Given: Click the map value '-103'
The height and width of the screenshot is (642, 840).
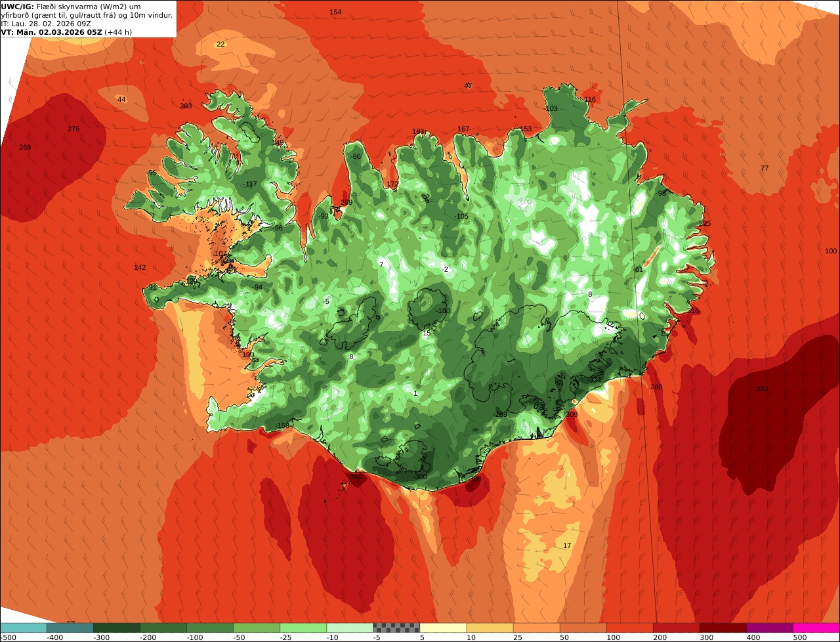Looking at the screenshot, I should [551, 108].
